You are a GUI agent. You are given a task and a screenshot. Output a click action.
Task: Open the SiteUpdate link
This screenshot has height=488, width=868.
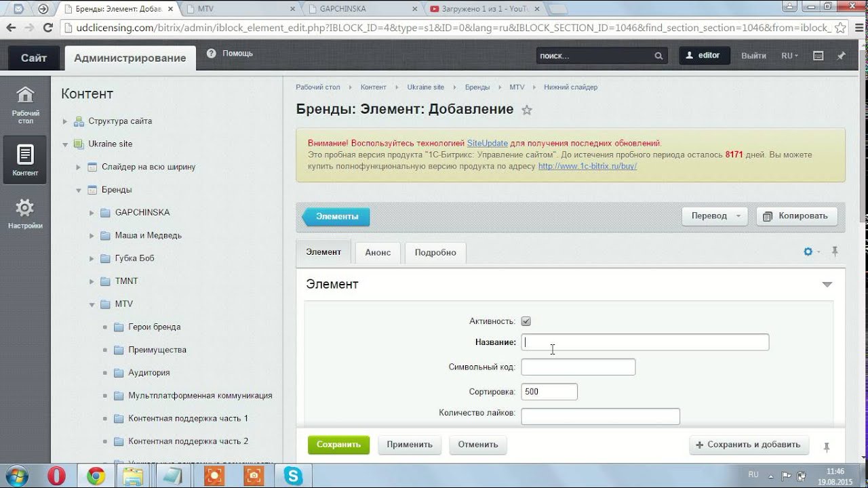click(488, 143)
